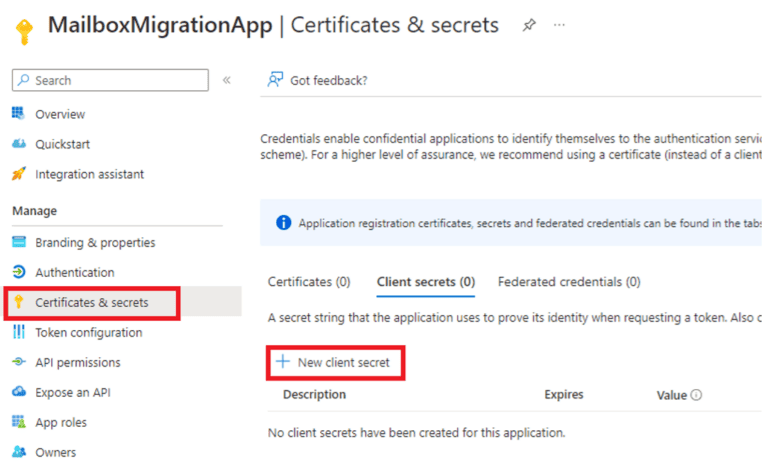Open App roles

(x=61, y=423)
